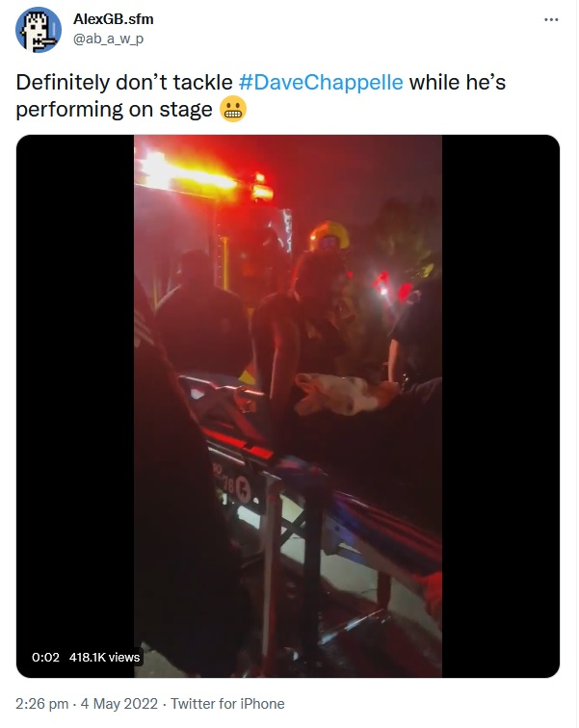The height and width of the screenshot is (728, 579).
Task: Click the firefighter's yellow helmet in video
Action: (329, 234)
